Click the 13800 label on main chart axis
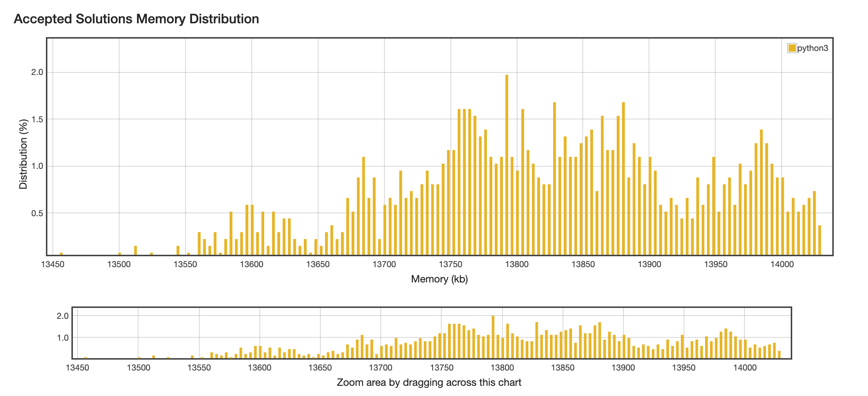Image resolution: width=868 pixels, height=396 pixels. click(x=517, y=264)
